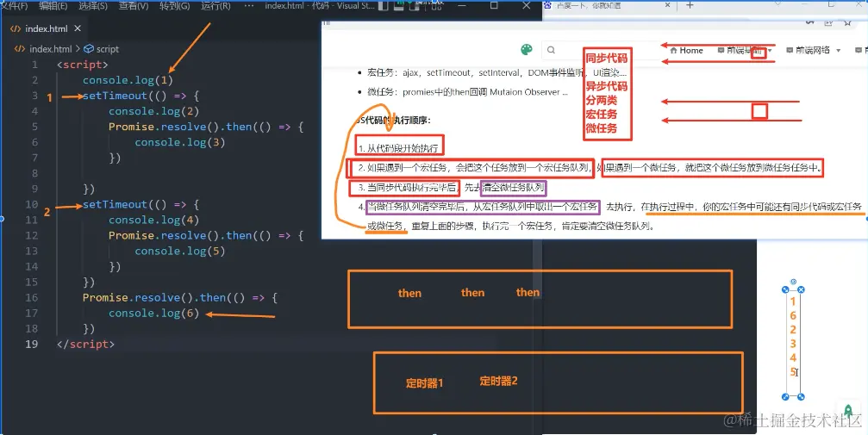Open the Home link in the site navigation
The width and height of the screenshot is (868, 435).
pos(686,50)
